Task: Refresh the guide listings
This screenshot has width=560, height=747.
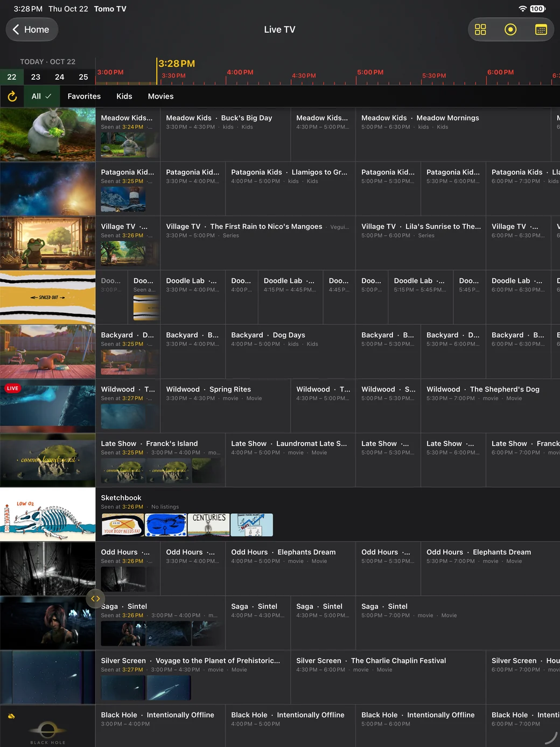Action: 12,96
